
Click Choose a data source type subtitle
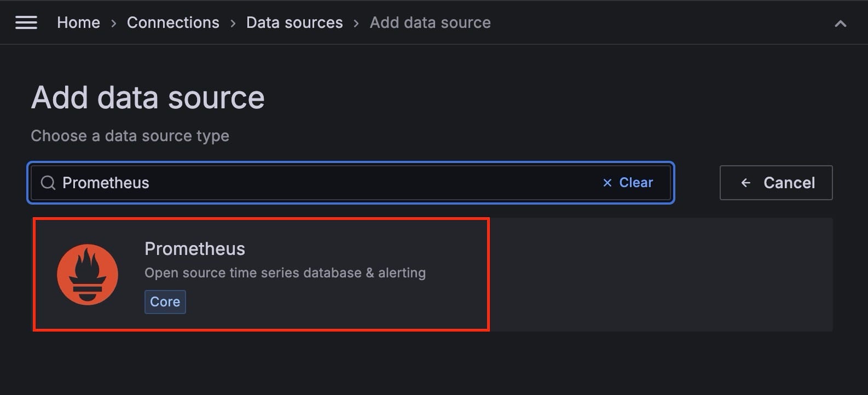click(130, 136)
